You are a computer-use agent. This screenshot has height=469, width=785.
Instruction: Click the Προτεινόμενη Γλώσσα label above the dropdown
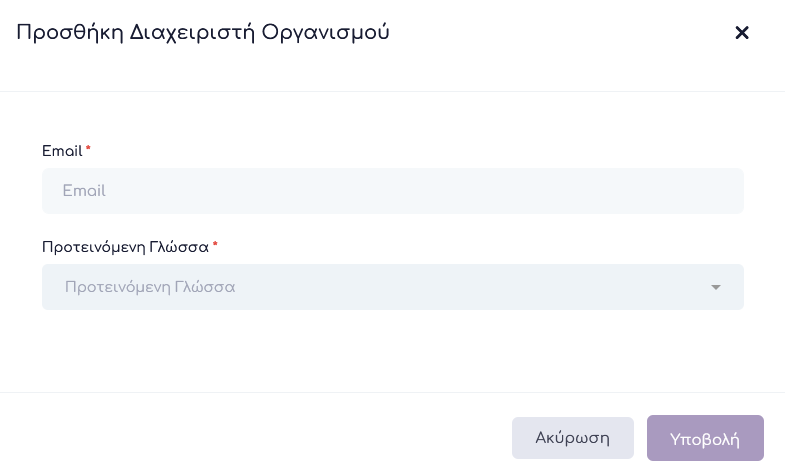pos(125,247)
